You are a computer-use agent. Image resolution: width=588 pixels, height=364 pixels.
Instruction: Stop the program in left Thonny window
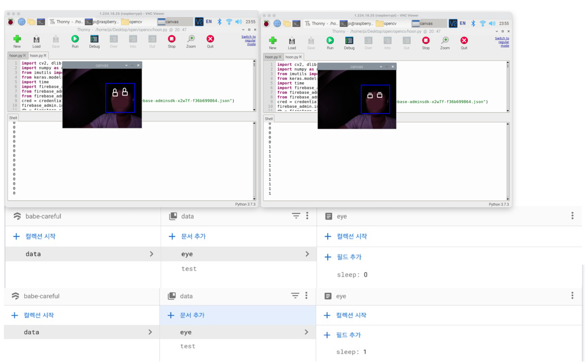[171, 42]
